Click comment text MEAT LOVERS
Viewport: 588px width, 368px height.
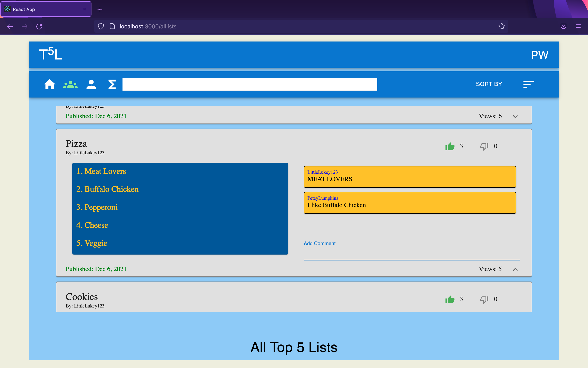click(330, 179)
